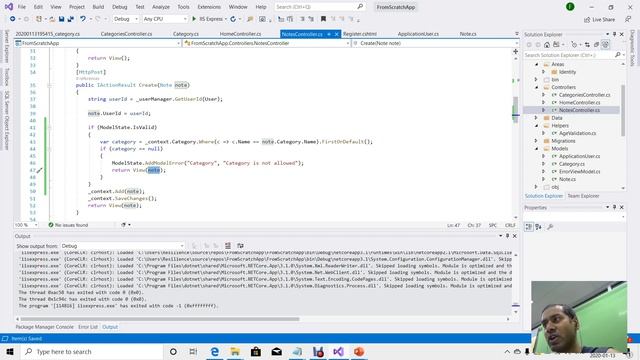This screenshot has width=640, height=360.
Task: Click the Navigate Backward arrow icon
Action: coord(13,19)
